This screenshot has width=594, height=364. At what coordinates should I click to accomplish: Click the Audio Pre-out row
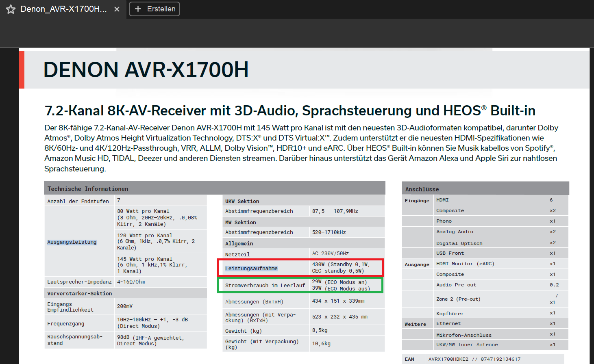[x=501, y=285]
